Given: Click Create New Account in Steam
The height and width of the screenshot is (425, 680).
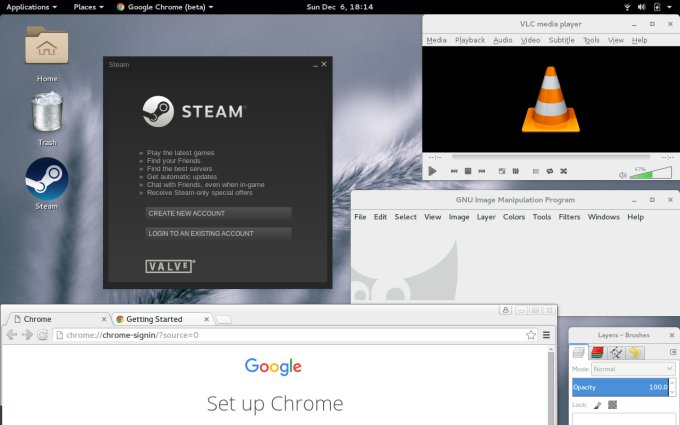Looking at the screenshot, I should pos(218,213).
